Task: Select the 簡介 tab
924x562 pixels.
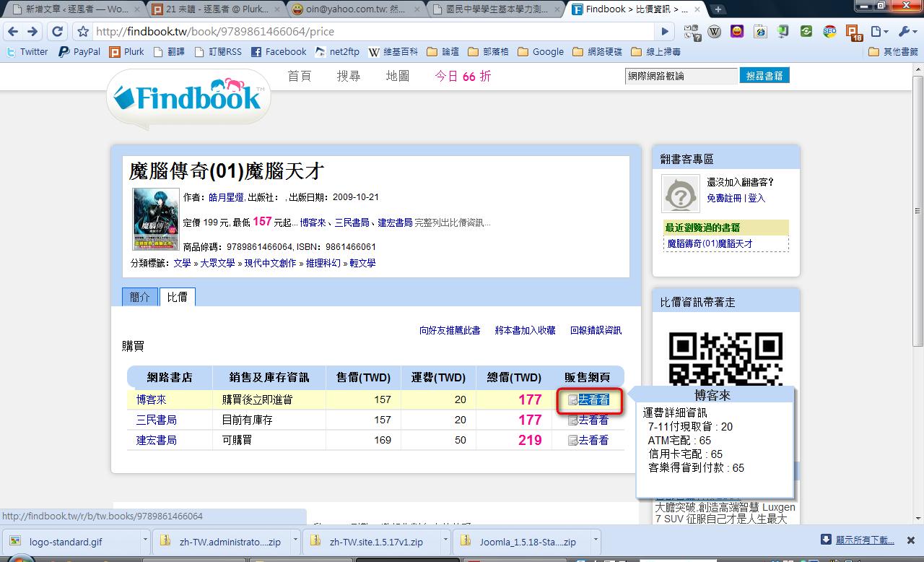Action: pyautogui.click(x=140, y=297)
